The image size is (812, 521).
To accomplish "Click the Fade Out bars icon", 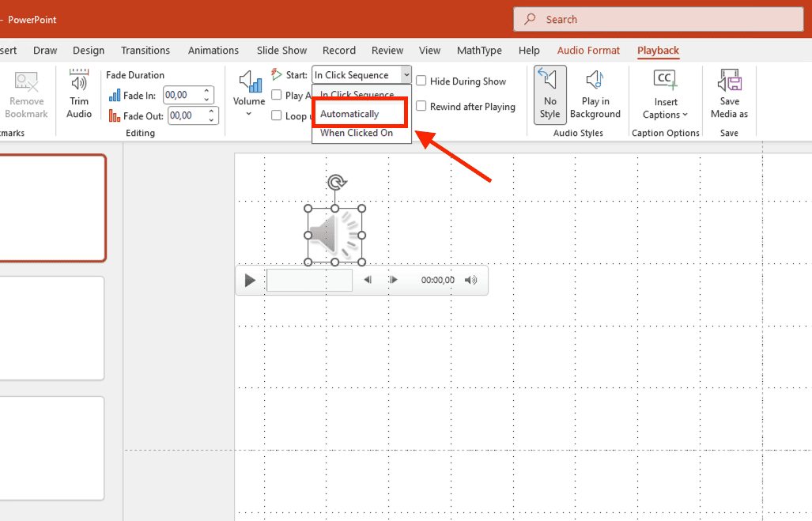I will pos(115,115).
